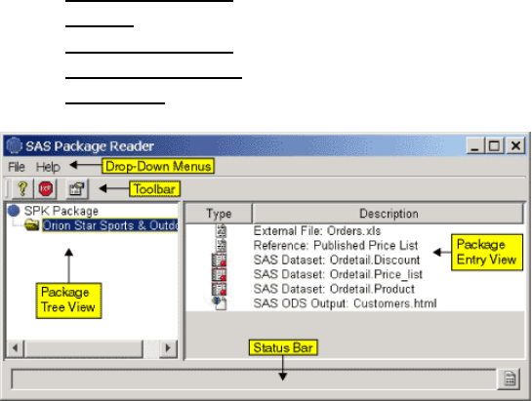The image size is (532, 401).
Task: Click the Description column header
Action: [389, 214]
